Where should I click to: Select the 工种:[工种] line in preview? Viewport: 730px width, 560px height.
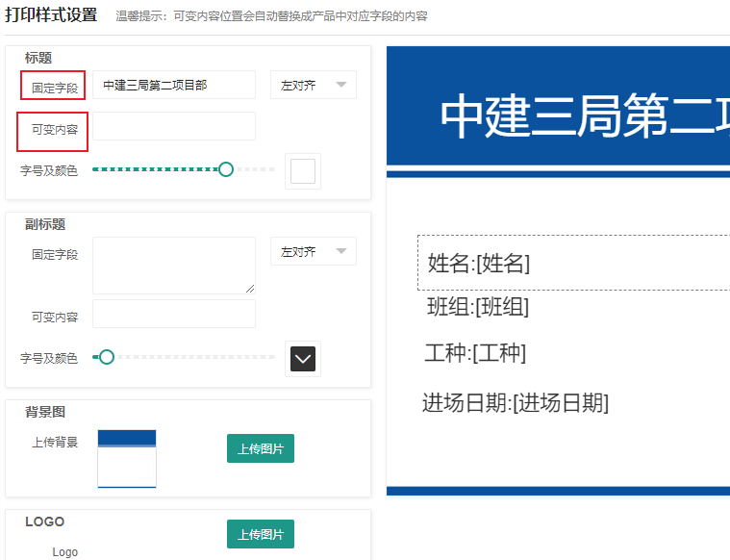pyautogui.click(x=475, y=353)
